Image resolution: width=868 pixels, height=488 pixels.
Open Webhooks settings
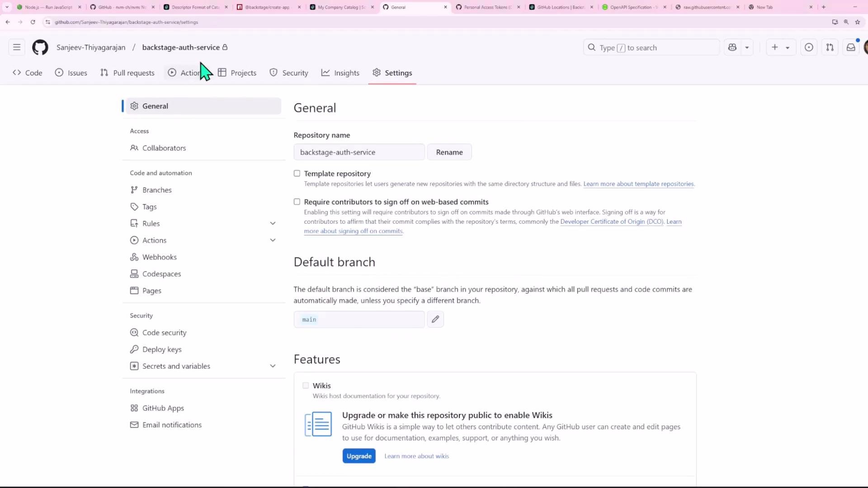pos(203,257)
